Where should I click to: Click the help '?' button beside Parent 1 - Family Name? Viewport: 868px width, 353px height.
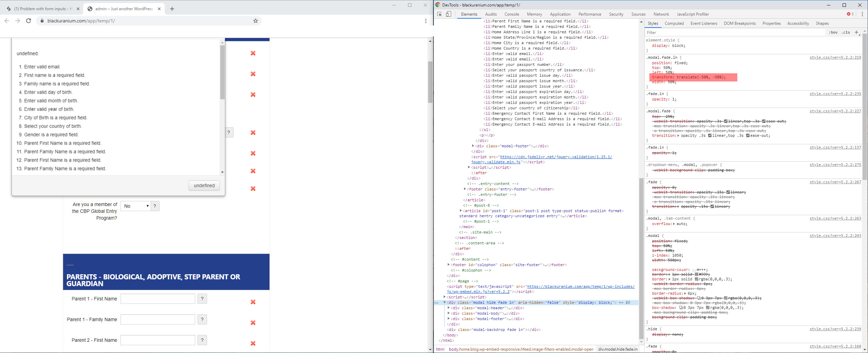pyautogui.click(x=202, y=319)
